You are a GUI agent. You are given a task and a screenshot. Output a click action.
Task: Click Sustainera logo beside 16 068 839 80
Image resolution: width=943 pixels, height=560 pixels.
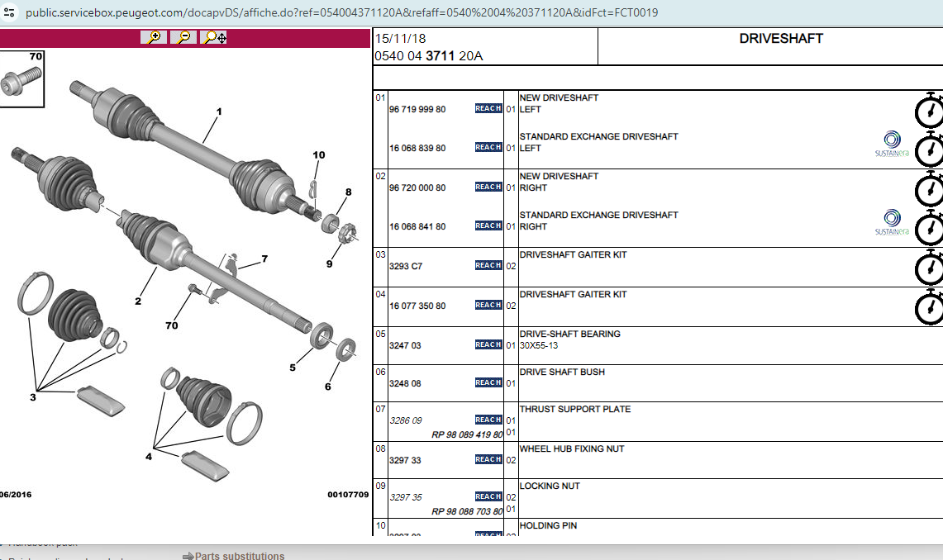point(892,145)
